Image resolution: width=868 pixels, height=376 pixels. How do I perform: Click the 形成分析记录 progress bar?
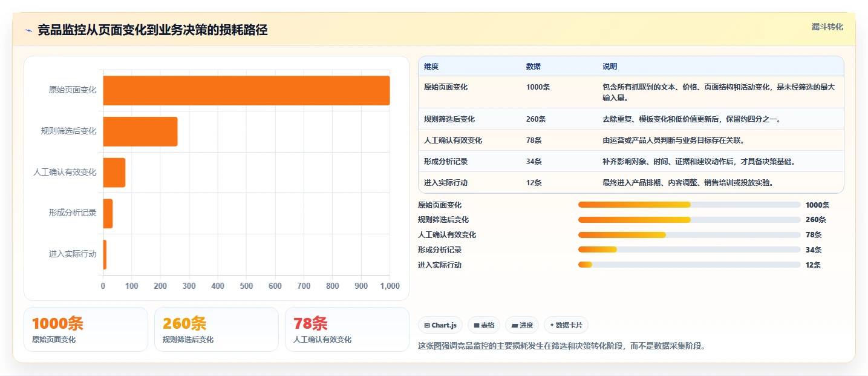689,249
